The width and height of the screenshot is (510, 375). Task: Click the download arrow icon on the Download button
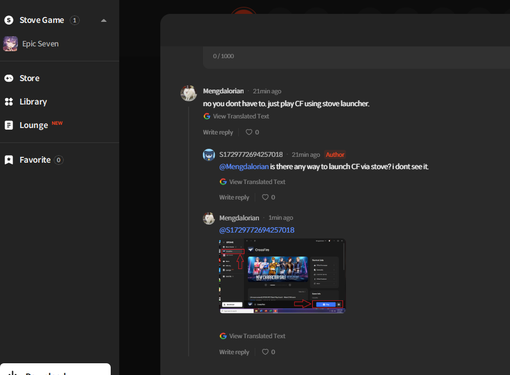13,373
